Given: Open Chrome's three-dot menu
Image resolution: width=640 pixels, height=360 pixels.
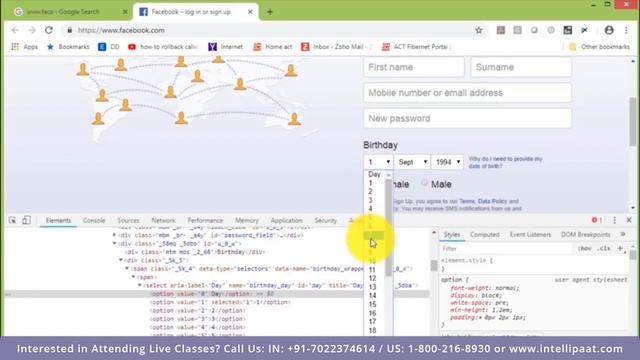Looking at the screenshot, I should (x=626, y=30).
